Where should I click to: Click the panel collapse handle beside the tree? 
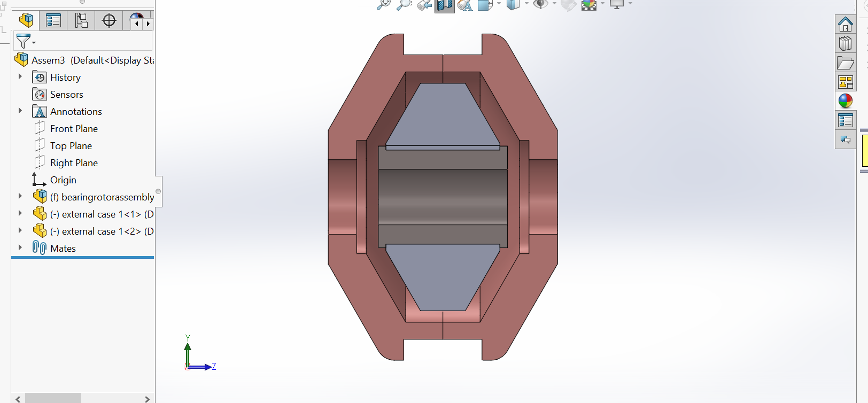coord(158,191)
